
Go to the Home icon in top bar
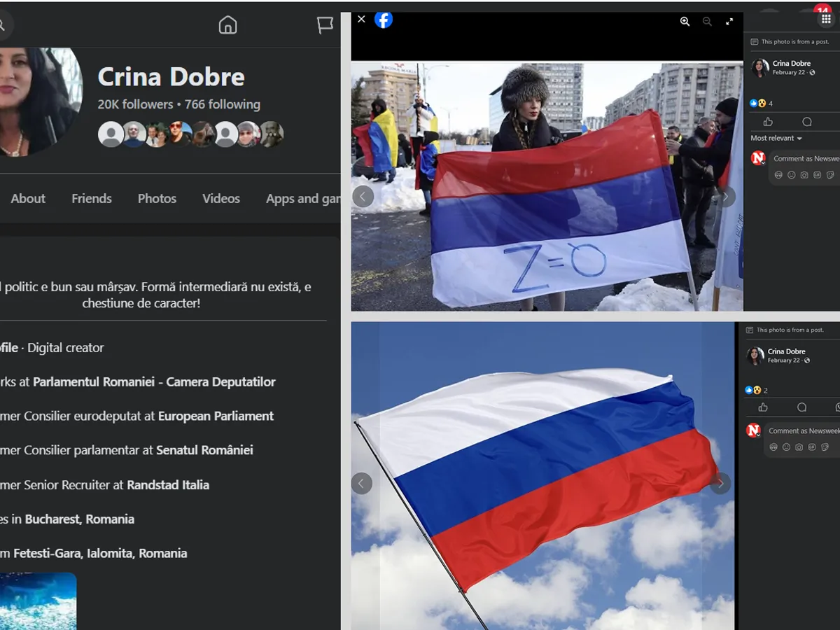coord(227,25)
